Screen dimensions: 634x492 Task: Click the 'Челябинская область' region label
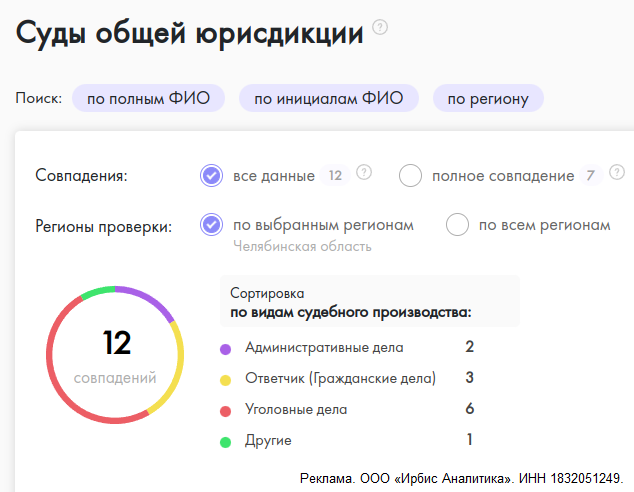coord(302,247)
